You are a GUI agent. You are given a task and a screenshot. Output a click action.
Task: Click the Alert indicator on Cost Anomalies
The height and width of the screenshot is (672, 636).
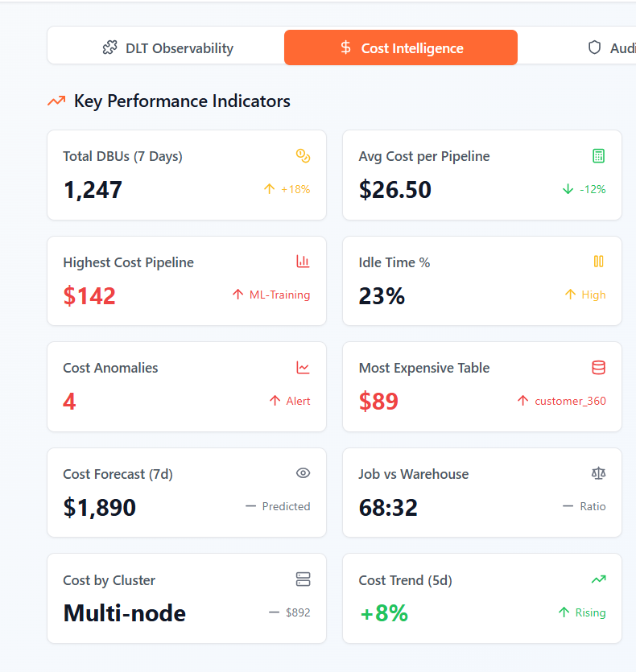289,401
